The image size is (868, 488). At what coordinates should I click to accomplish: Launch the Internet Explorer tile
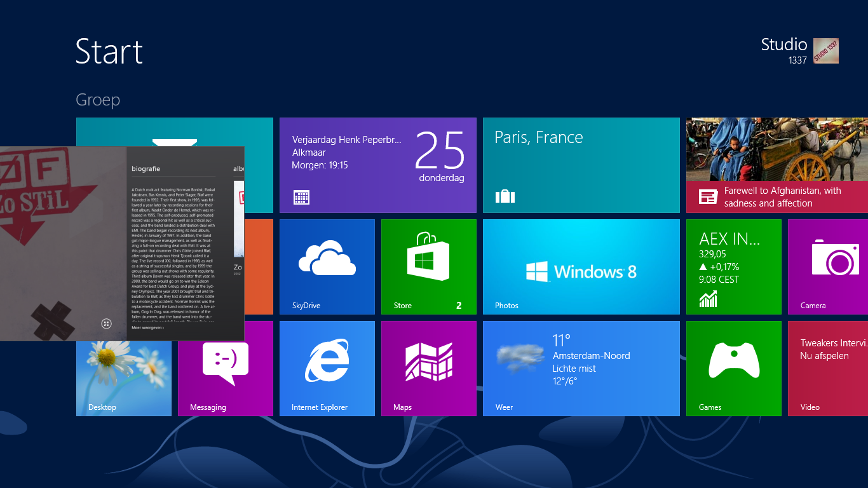tap(327, 369)
